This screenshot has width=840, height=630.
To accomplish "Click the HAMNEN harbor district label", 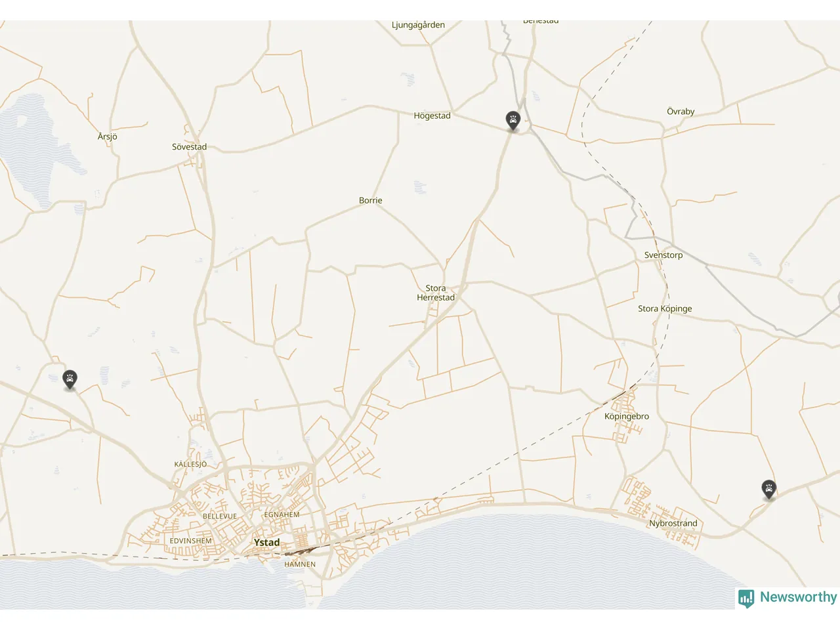I will pos(300,564).
